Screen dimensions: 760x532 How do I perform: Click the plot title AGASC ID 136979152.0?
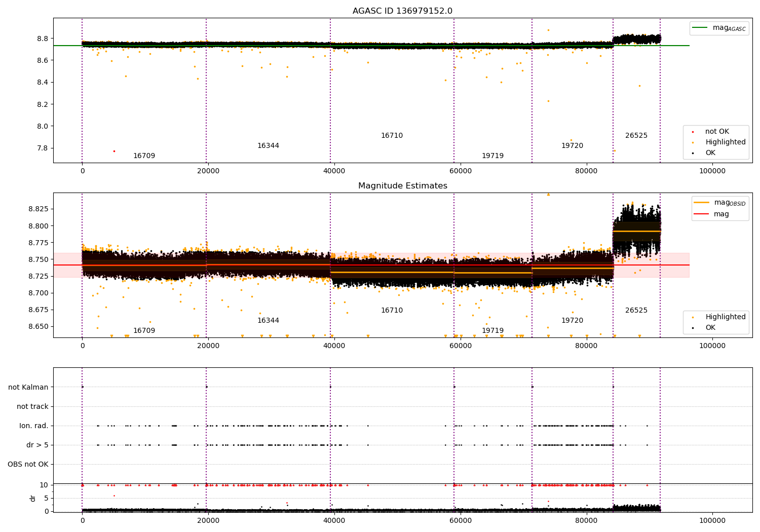point(402,11)
